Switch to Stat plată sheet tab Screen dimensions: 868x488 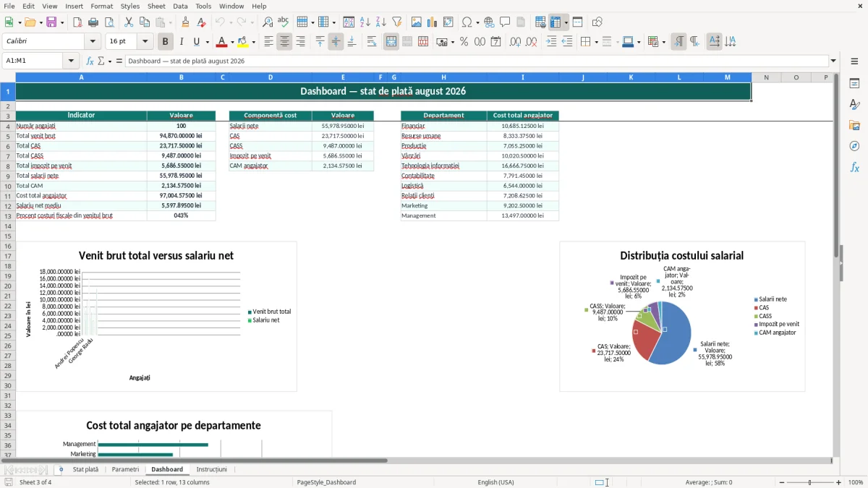(x=85, y=469)
